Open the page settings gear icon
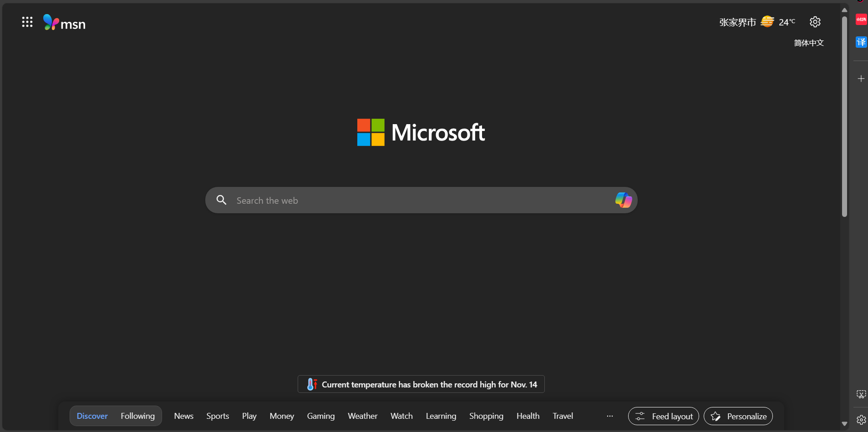This screenshot has height=432, width=868. tap(815, 22)
